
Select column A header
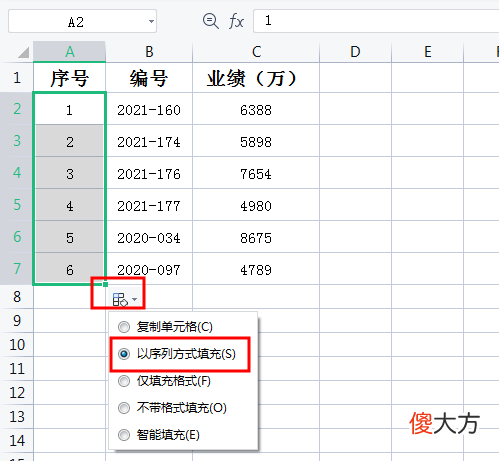click(x=70, y=52)
